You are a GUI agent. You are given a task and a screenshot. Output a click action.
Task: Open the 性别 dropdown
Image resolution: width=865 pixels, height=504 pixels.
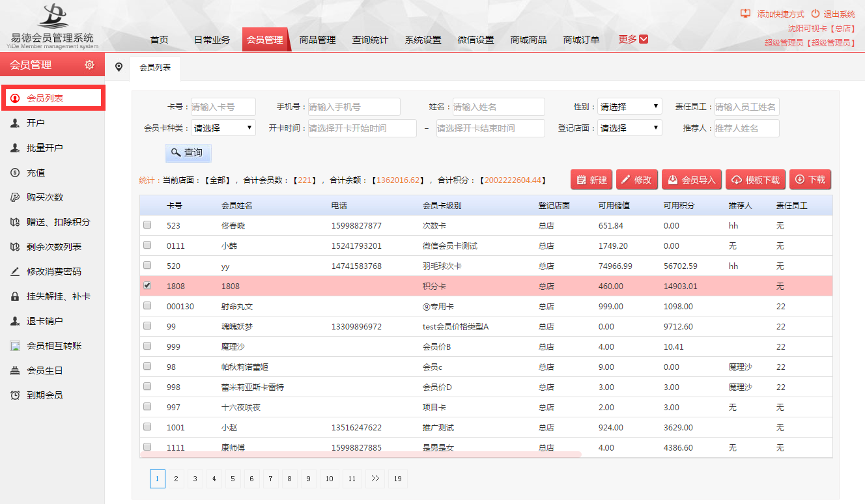tap(630, 107)
